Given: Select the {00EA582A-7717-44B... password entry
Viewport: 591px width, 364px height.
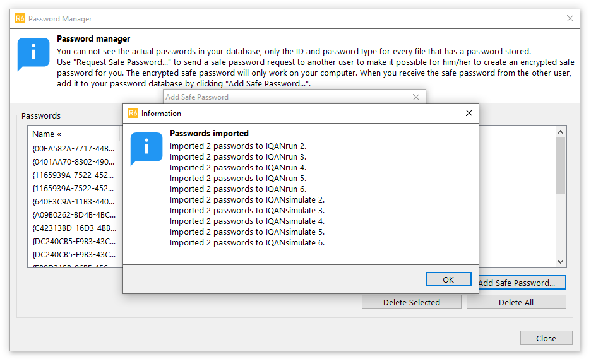Looking at the screenshot, I should pyautogui.click(x=73, y=149).
